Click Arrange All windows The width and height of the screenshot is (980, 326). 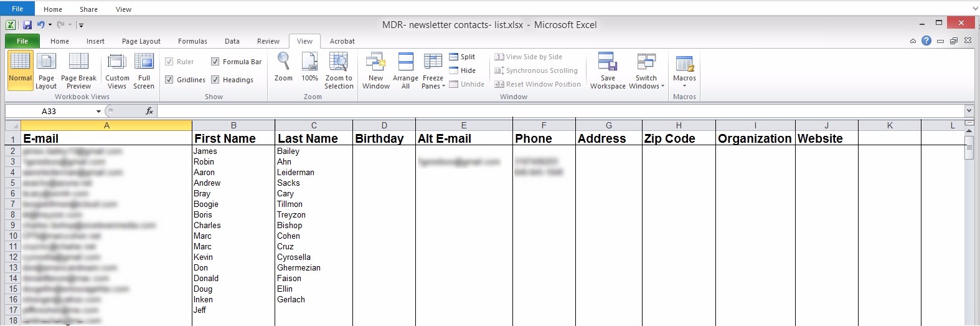405,70
